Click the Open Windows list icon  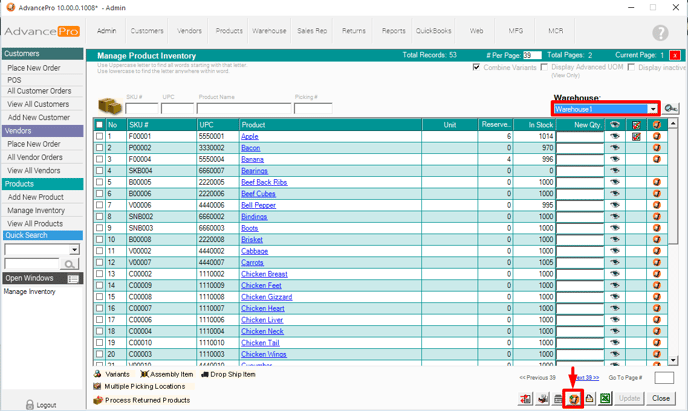coord(73,278)
